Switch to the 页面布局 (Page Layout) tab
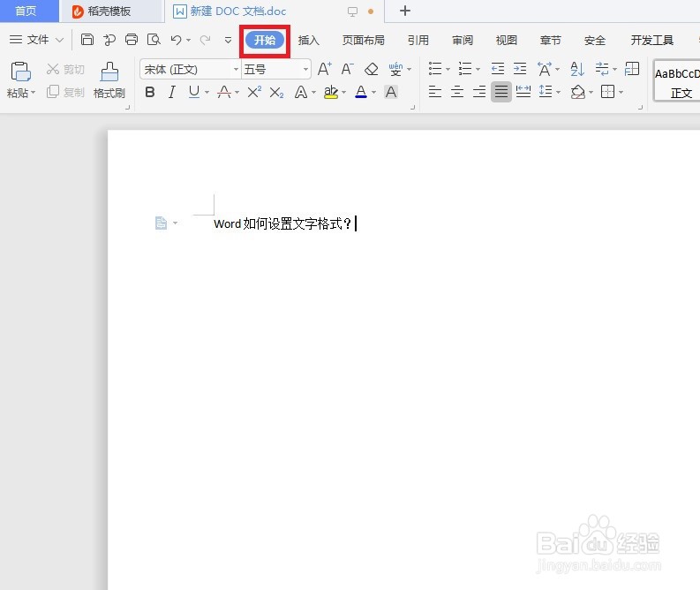Screen dimensions: 700x590 (364, 41)
